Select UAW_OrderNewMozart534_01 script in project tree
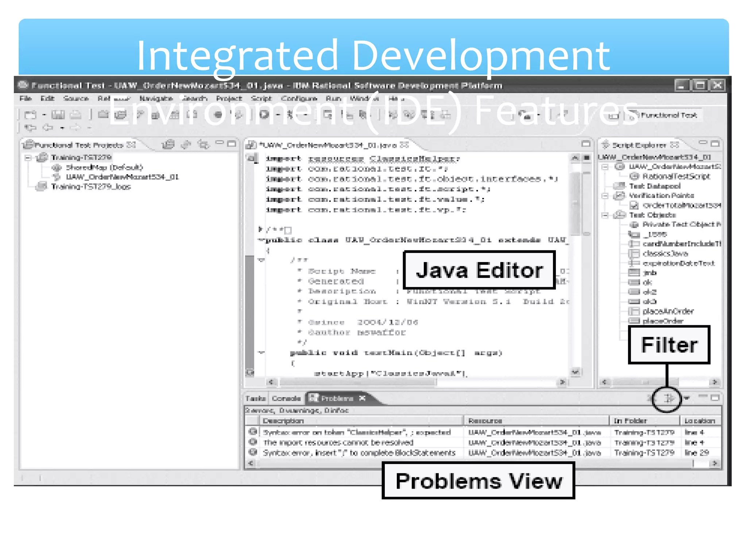The width and height of the screenshot is (747, 560). [122, 177]
